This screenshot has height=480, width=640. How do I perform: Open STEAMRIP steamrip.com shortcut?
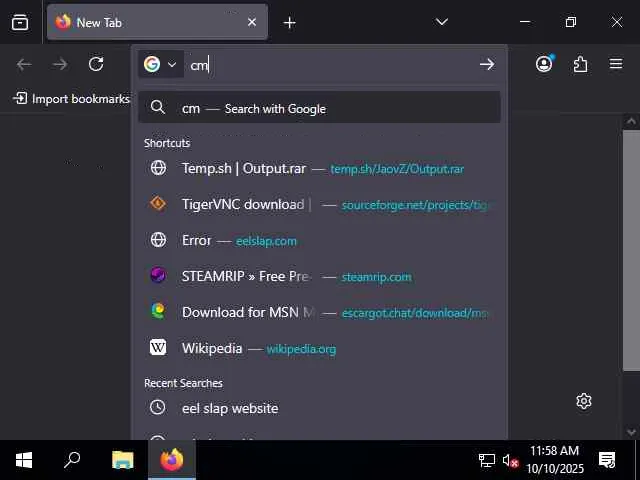319,276
